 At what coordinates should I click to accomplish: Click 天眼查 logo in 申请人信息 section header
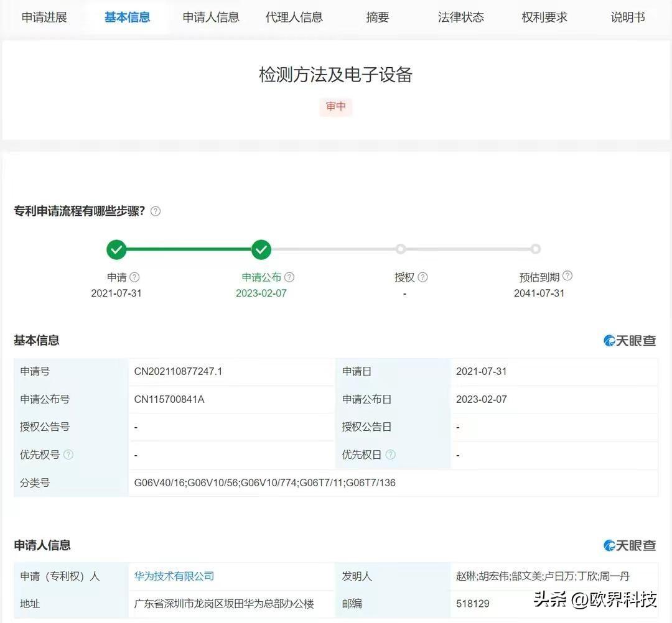[x=630, y=545]
